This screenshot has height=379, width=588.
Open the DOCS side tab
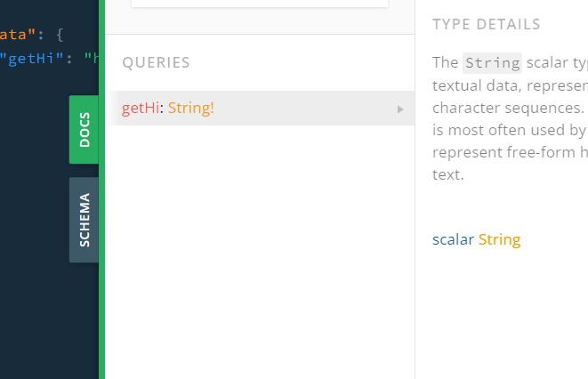pos(84,129)
